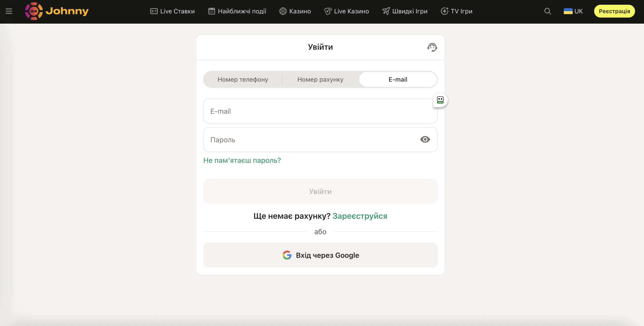Go to Казино section
The height and width of the screenshot is (326, 644).
(295, 11)
